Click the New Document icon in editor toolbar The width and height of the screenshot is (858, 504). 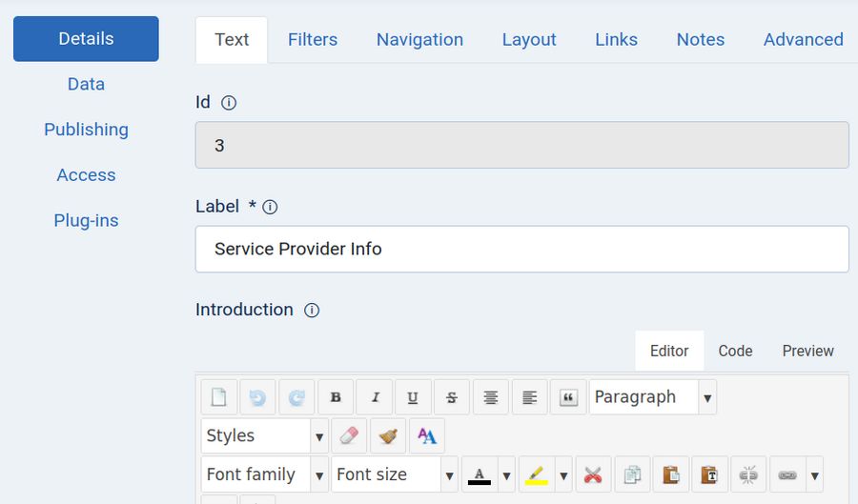[218, 397]
